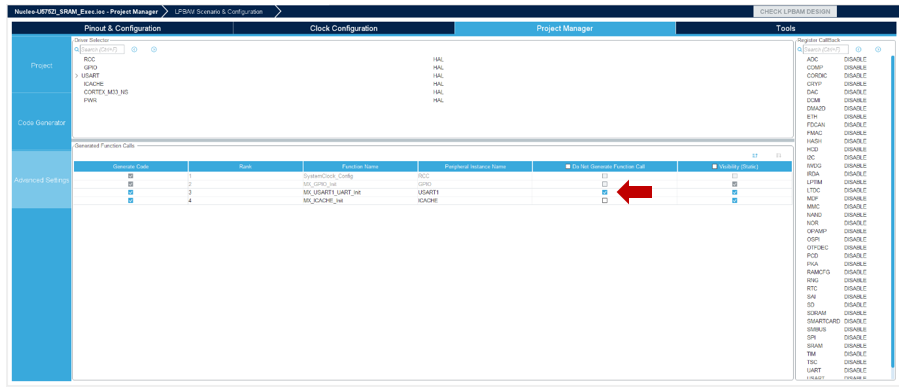Screen dimensions: 906x392
Task: Click Driver Selector search magnifier icon
Action: pyautogui.click(x=76, y=50)
